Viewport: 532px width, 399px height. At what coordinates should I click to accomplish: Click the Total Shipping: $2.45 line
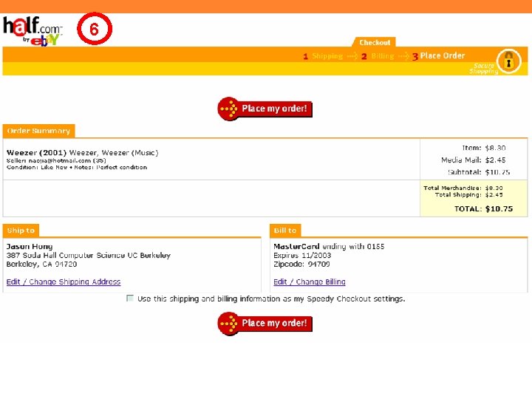(469, 195)
